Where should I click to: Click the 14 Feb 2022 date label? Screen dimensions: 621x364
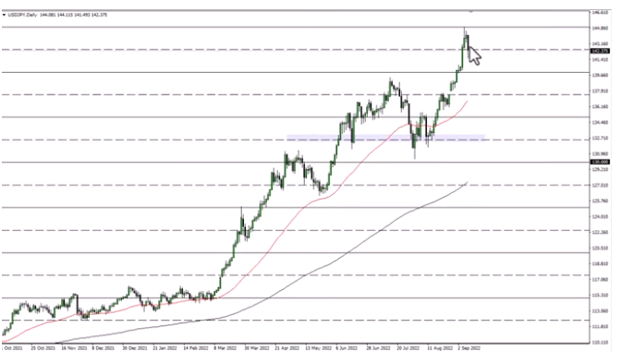(196, 348)
